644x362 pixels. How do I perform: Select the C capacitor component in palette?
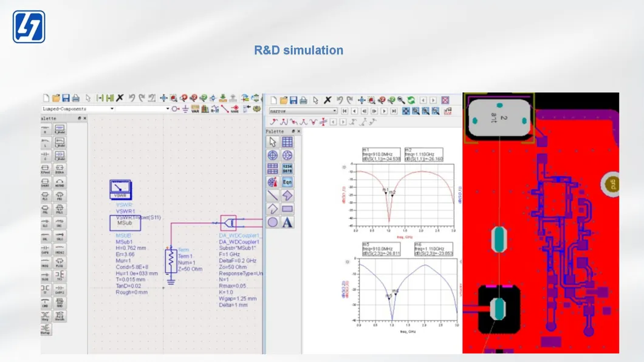(x=46, y=155)
